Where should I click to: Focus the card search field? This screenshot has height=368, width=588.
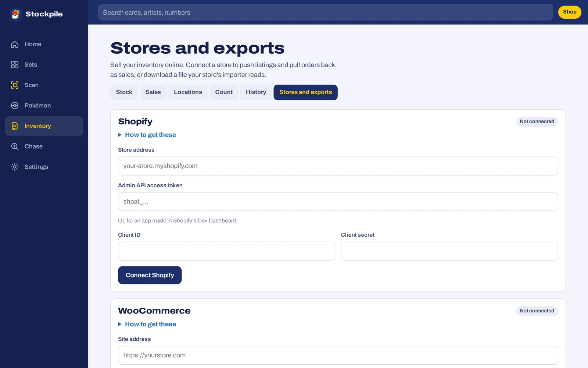325,13
